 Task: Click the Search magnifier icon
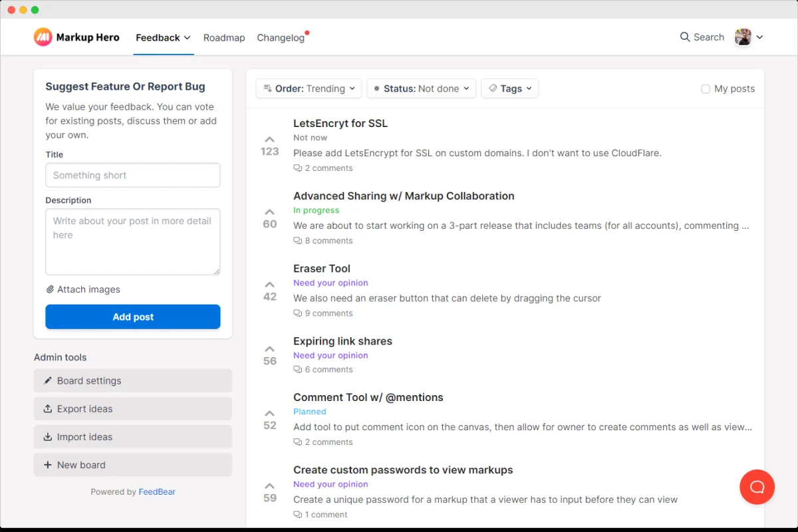(x=685, y=37)
